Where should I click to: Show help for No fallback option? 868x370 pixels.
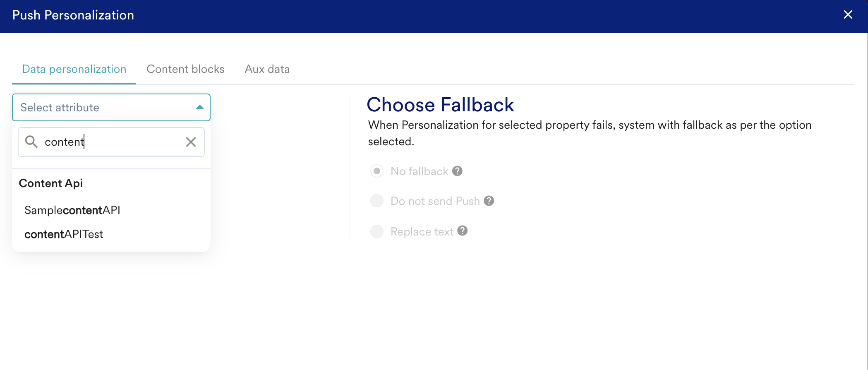pyautogui.click(x=457, y=171)
